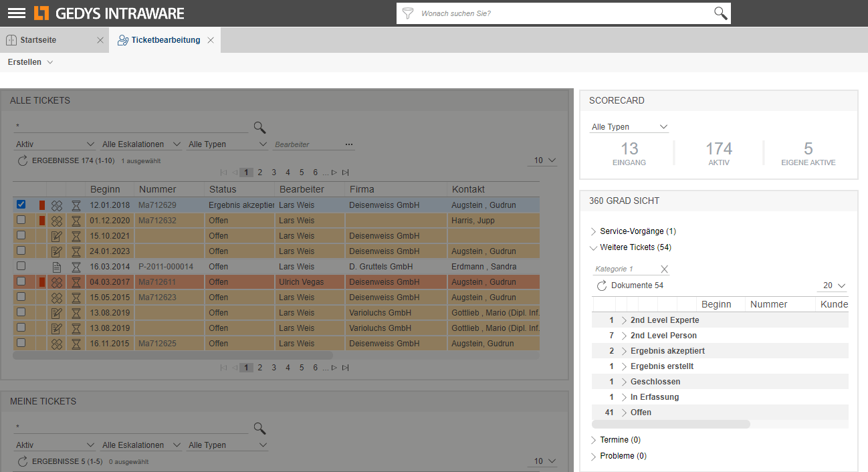Open Bearbeiter picker via three dots
The height and width of the screenshot is (472, 868).
tap(348, 144)
